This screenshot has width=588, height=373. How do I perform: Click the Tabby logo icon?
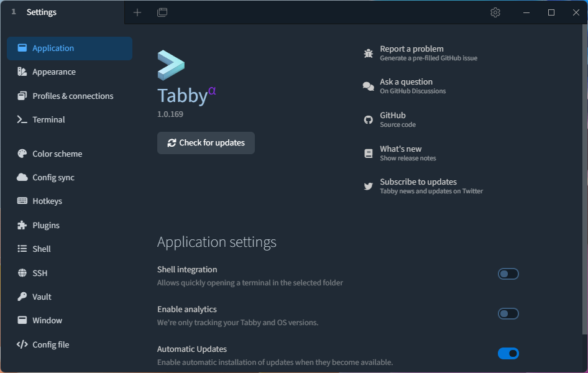coord(171,65)
